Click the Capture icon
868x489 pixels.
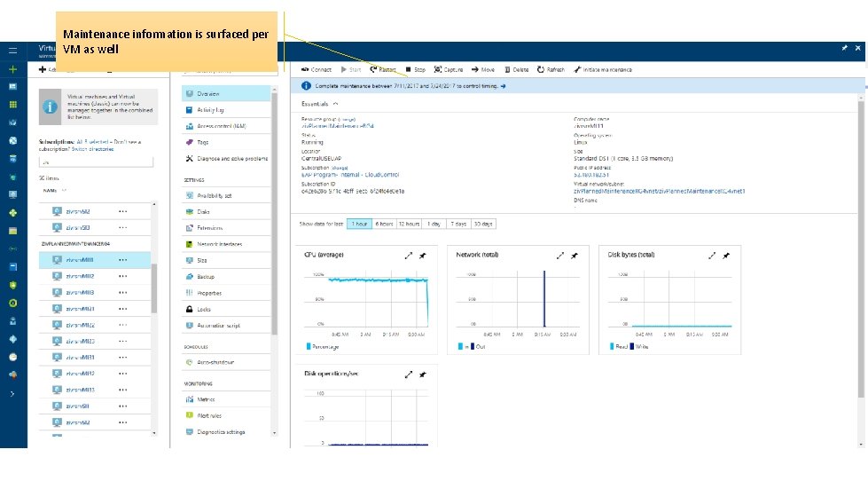[x=438, y=69]
